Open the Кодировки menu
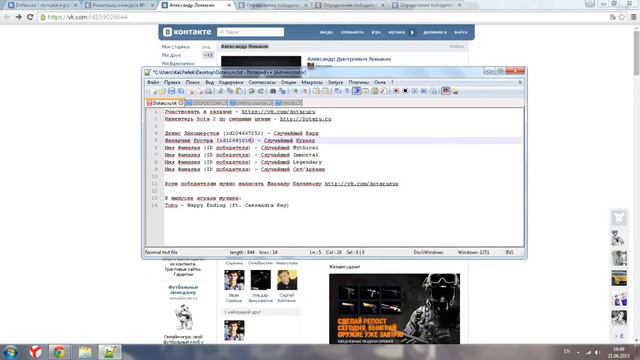This screenshot has height=360, width=640. pyautogui.click(x=231, y=82)
